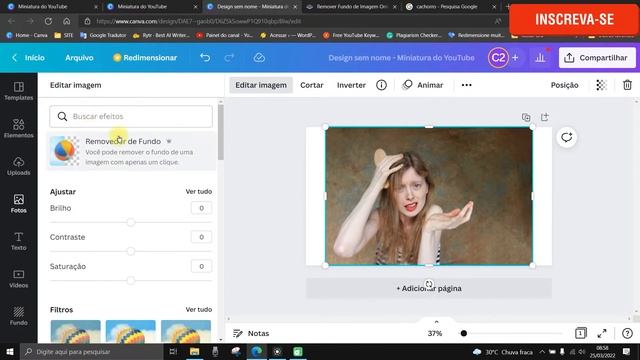Screen dimensions: 640x360
Task: Undo the last action
Action: [x=205, y=58]
